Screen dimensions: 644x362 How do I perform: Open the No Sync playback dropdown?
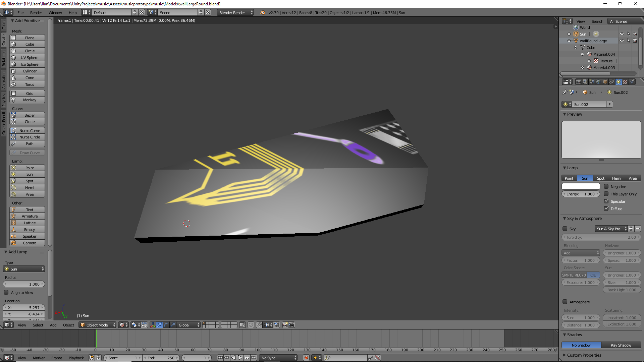(278, 358)
